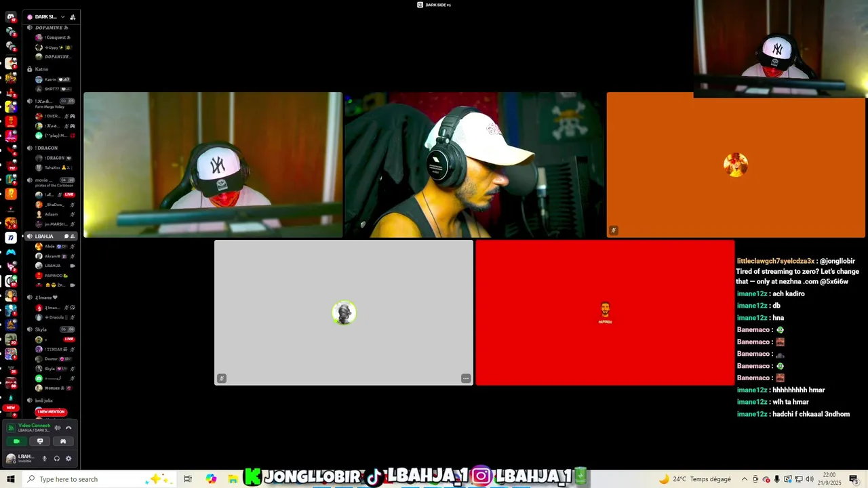Click the nezhna .com spam chat message
Image resolution: width=868 pixels, height=488 pixels.
pyautogui.click(x=798, y=271)
